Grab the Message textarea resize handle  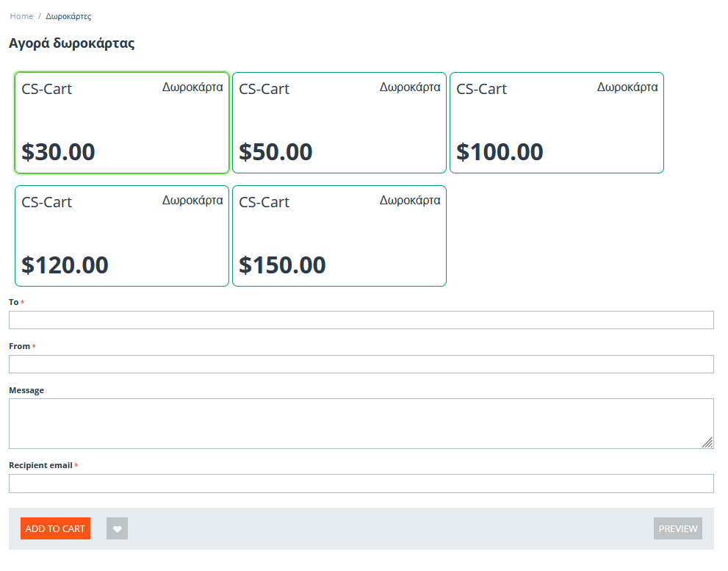point(707,443)
